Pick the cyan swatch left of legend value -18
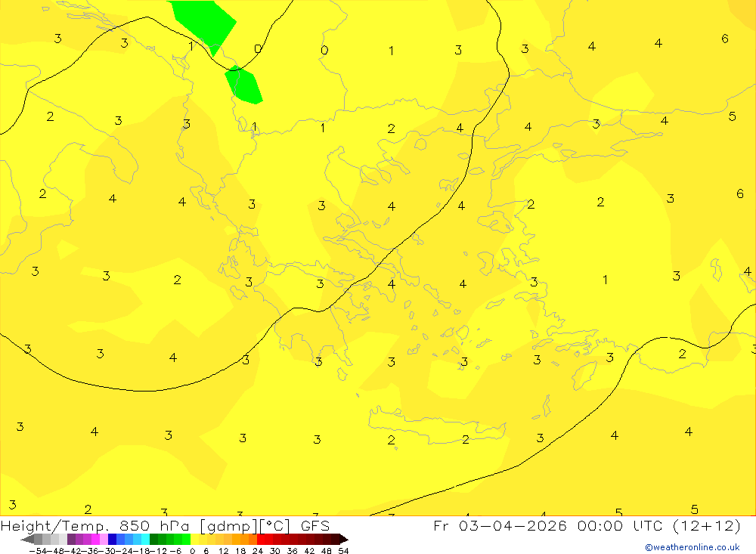The height and width of the screenshot is (554, 756). 145,540
